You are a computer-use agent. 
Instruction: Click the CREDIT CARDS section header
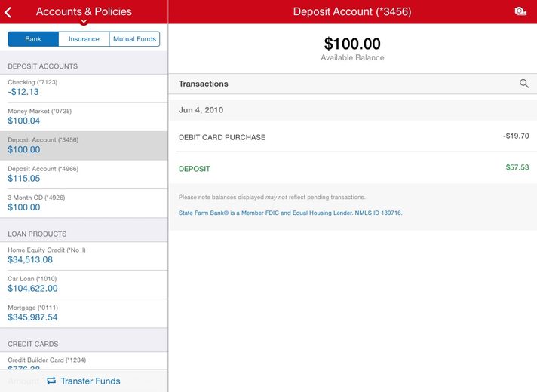click(x=33, y=344)
